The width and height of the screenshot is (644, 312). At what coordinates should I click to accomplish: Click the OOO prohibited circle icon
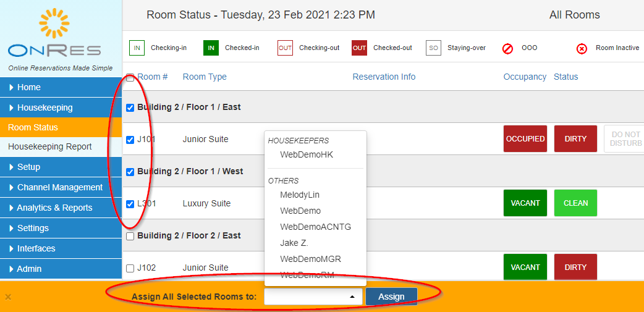tap(508, 48)
